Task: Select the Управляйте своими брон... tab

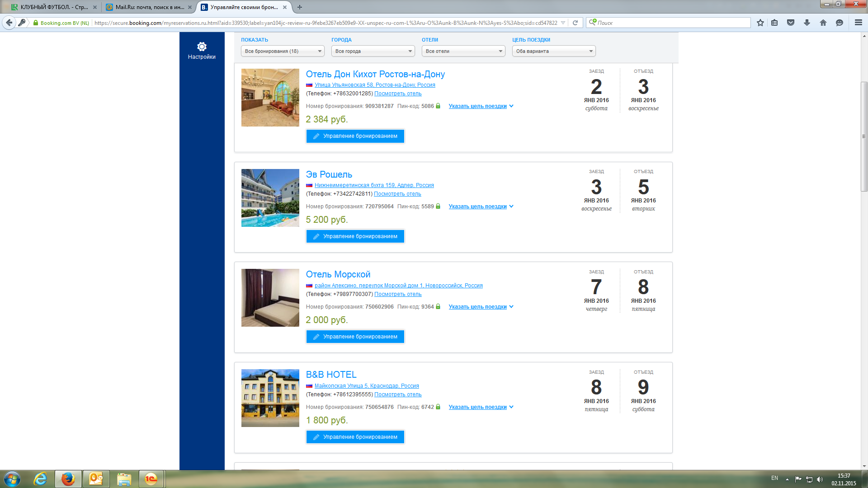Action: pos(244,7)
